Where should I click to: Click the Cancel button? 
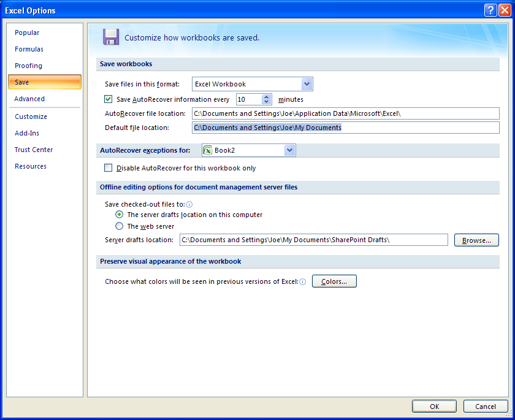point(486,407)
